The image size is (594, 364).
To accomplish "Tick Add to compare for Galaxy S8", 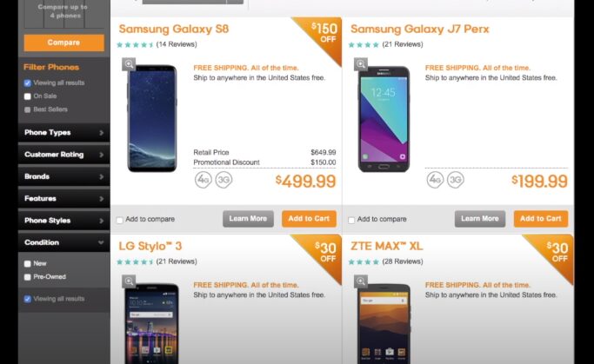I will pos(120,220).
